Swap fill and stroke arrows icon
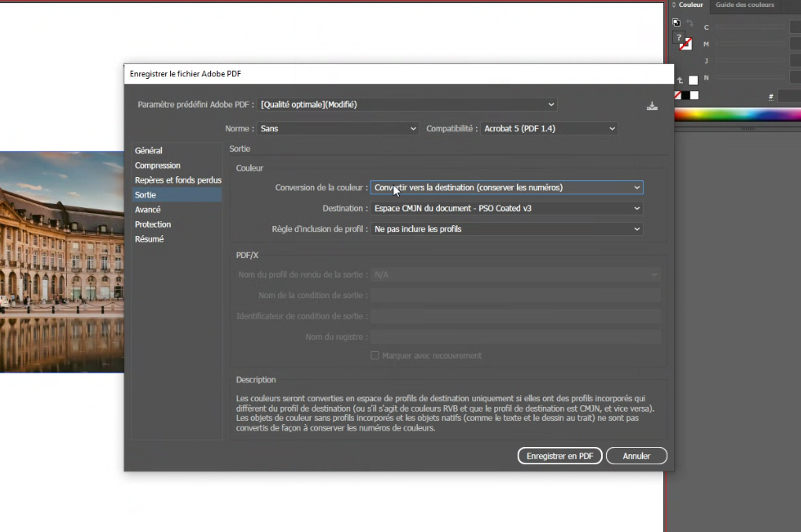Viewport: 801px width, 532px height. (x=690, y=24)
